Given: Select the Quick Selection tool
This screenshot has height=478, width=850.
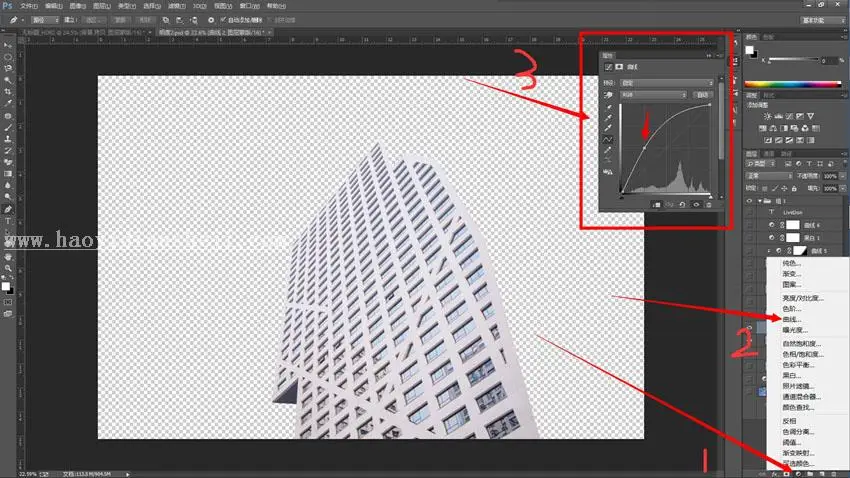Looking at the screenshot, I should pyautogui.click(x=8, y=80).
